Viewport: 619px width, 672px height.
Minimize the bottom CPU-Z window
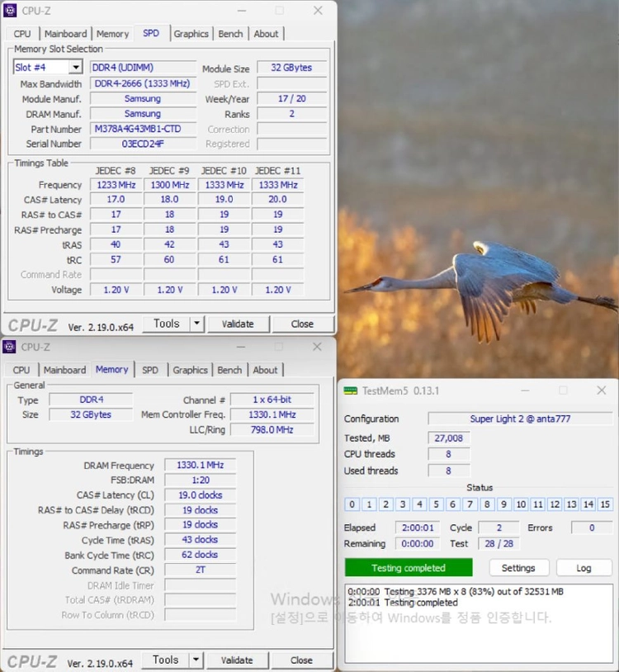241,346
